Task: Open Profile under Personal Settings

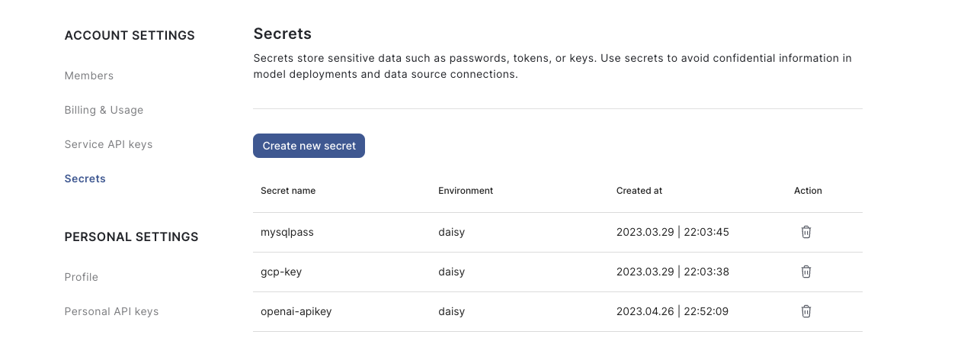Action: pyautogui.click(x=82, y=277)
